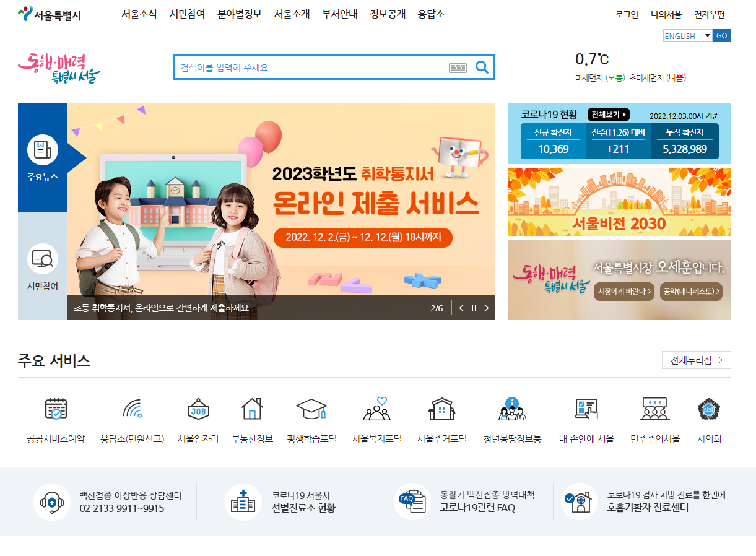The height and width of the screenshot is (556, 756).
Task: Open the 응답소(민원신고) signal icon
Action: coord(133,409)
